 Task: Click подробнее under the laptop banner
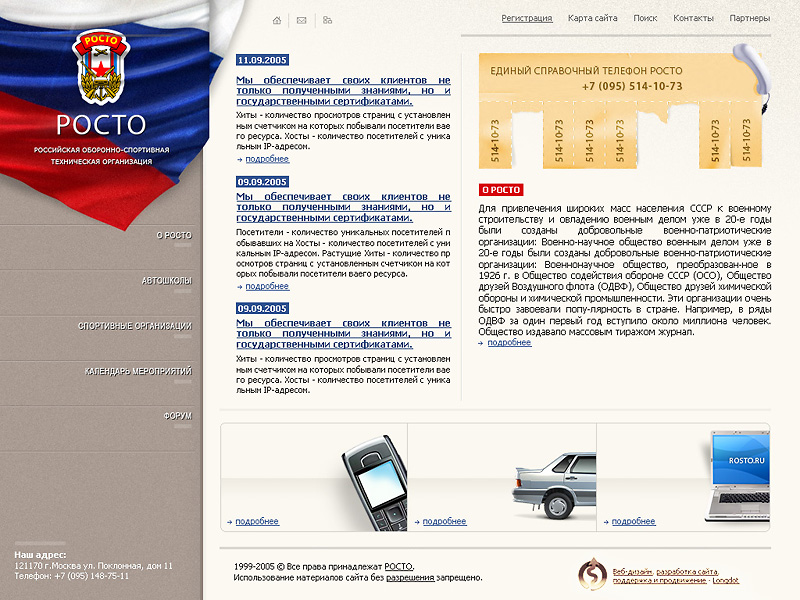pyautogui.click(x=633, y=521)
